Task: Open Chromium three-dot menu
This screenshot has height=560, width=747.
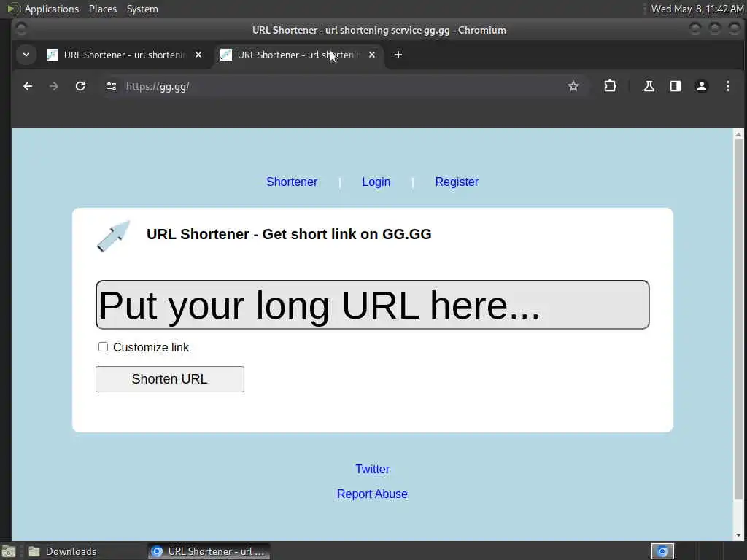Action: tap(727, 86)
